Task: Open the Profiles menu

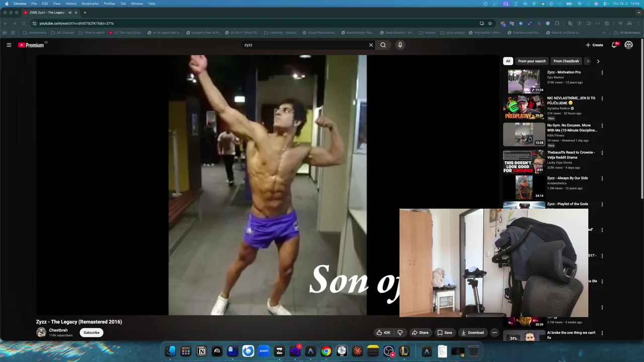Action: coord(109,4)
